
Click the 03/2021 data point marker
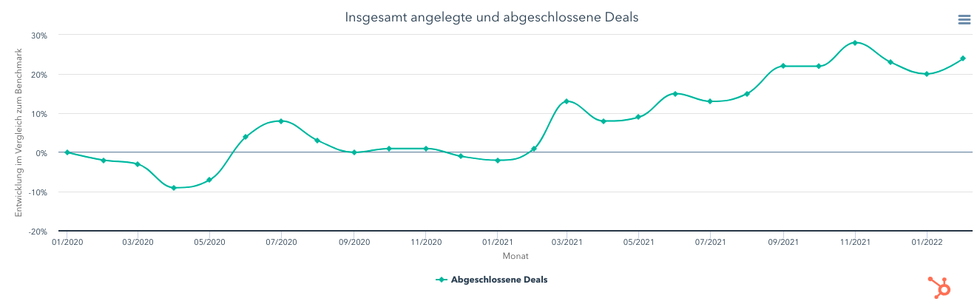click(x=567, y=101)
